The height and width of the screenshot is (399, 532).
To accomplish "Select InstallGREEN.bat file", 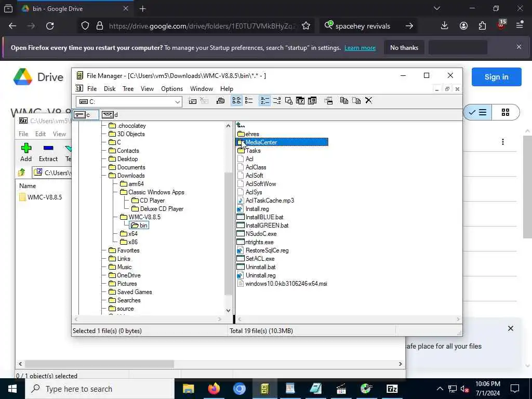I will (x=262, y=225).
